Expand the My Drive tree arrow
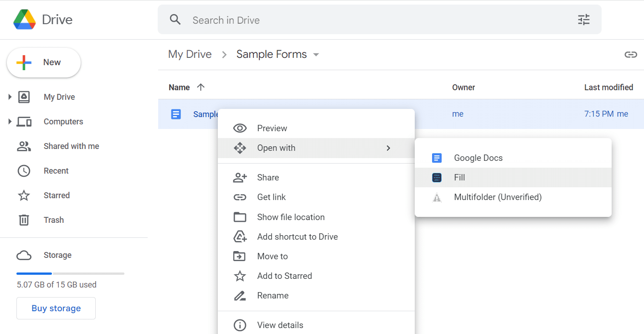644x334 pixels. [x=10, y=97]
